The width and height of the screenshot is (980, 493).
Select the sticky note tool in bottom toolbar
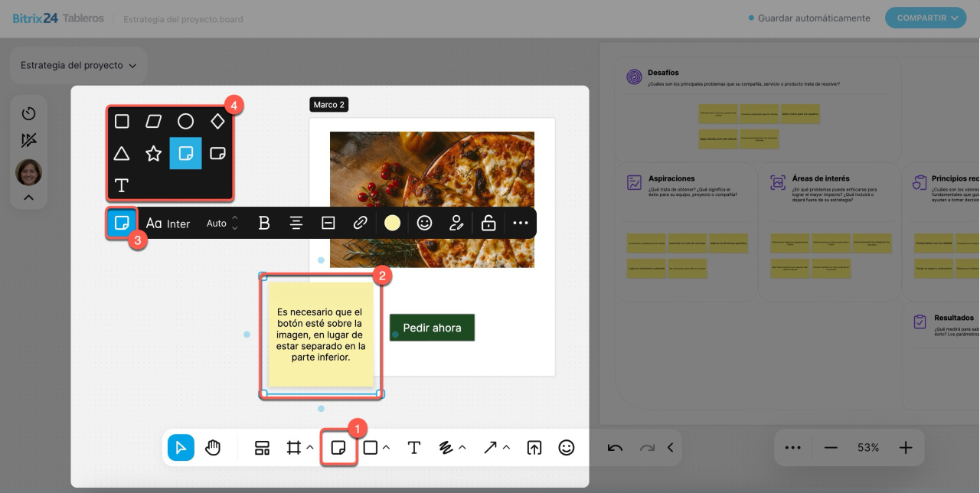[x=338, y=448]
